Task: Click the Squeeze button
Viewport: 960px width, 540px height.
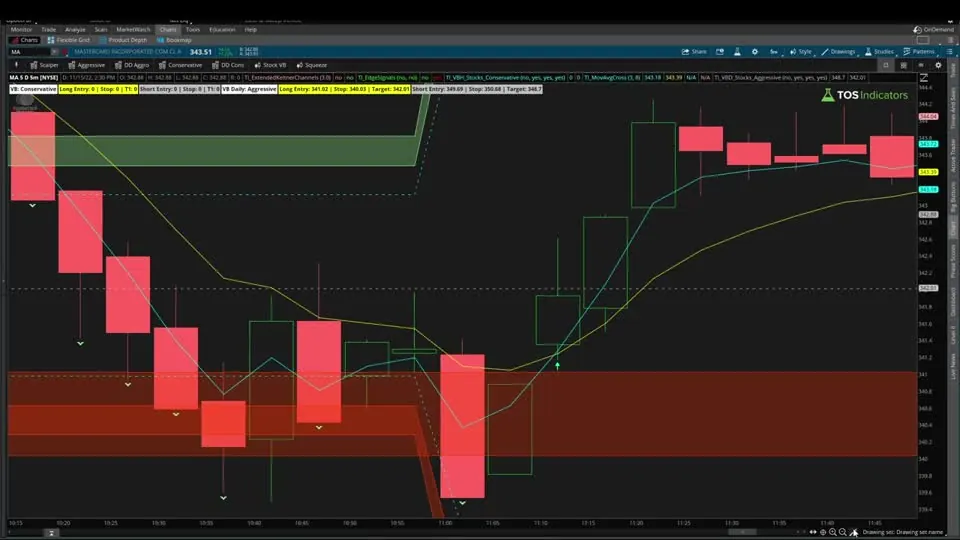Action: click(312, 65)
